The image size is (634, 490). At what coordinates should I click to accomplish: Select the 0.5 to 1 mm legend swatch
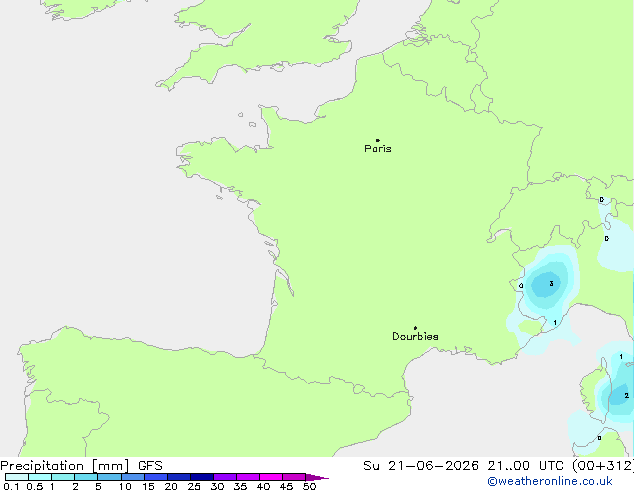(40, 477)
